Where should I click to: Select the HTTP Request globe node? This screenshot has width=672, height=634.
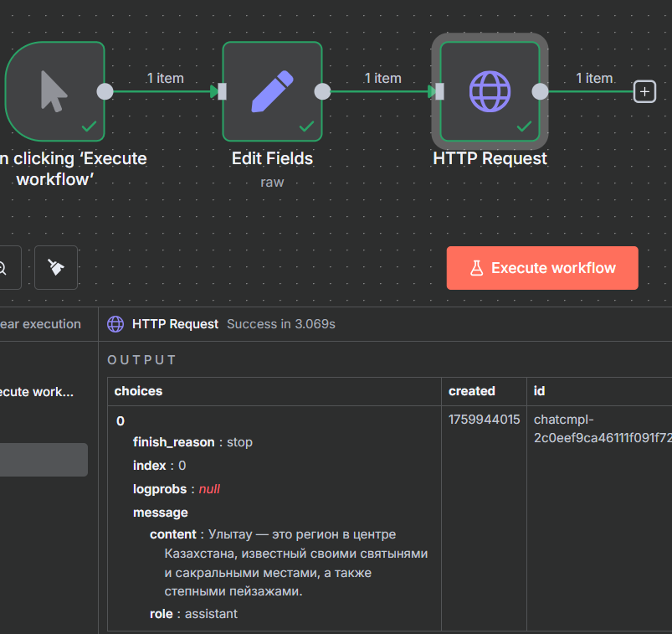[x=490, y=90]
